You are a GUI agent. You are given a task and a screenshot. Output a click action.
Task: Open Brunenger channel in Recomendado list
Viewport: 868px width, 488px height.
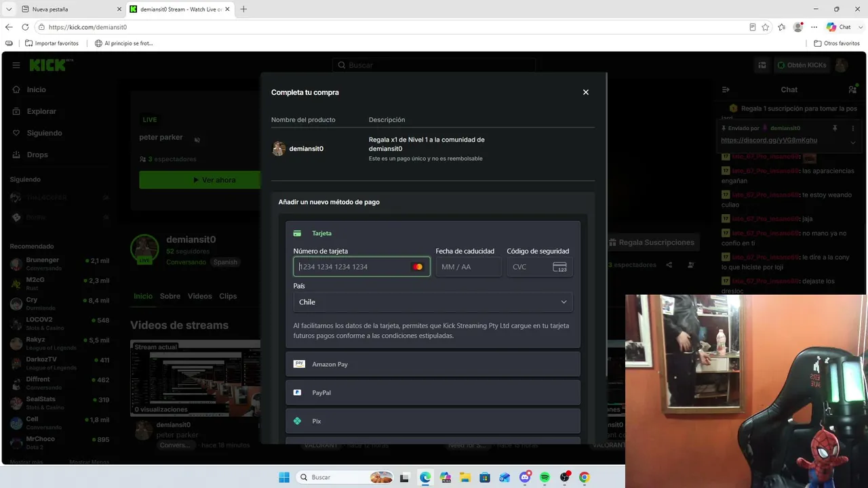click(x=60, y=264)
